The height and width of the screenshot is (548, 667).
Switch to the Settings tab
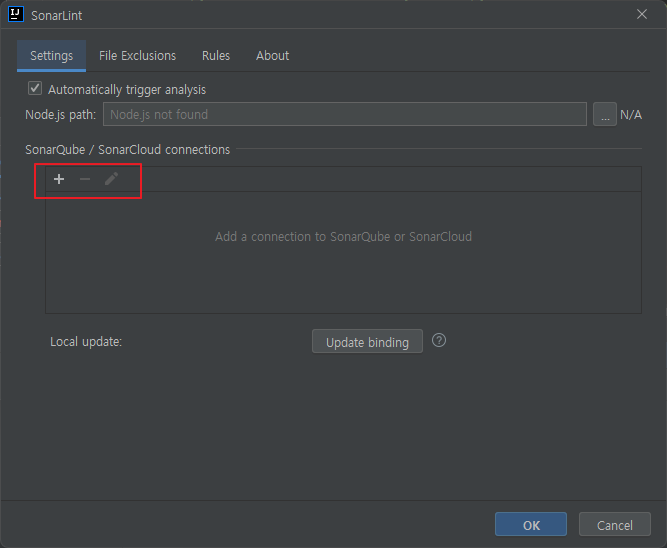(51, 56)
